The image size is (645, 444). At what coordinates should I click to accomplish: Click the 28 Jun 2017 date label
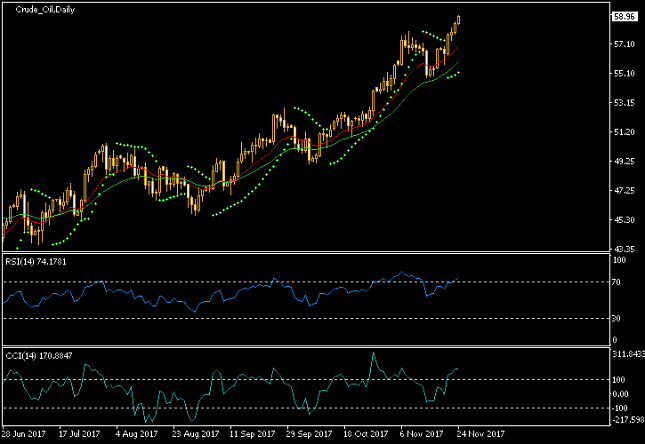[x=23, y=434]
